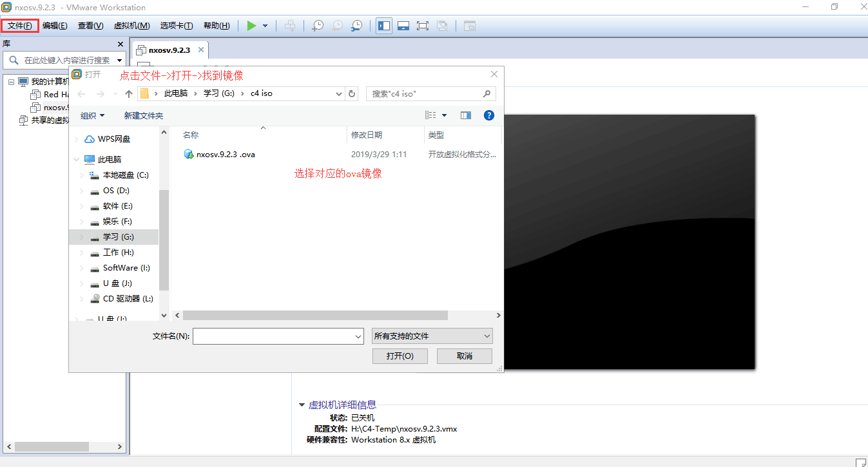Close the nxosv.9.2.3 tab
Viewport: 868px width, 467px height.
click(x=201, y=50)
